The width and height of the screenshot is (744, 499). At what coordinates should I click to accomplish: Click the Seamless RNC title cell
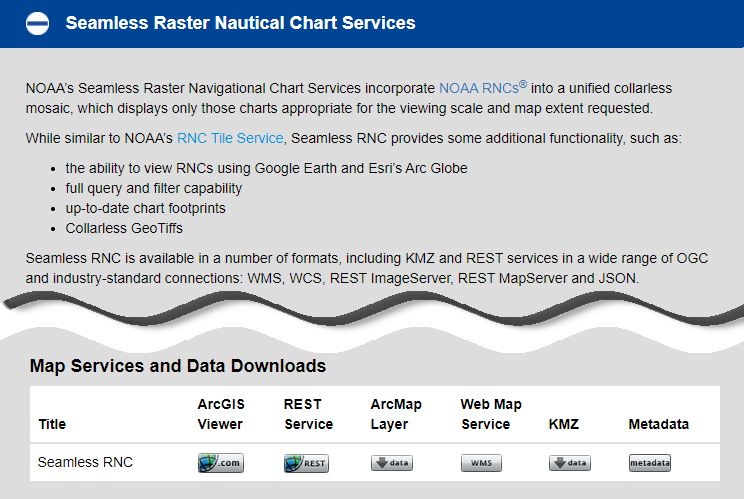tap(85, 462)
